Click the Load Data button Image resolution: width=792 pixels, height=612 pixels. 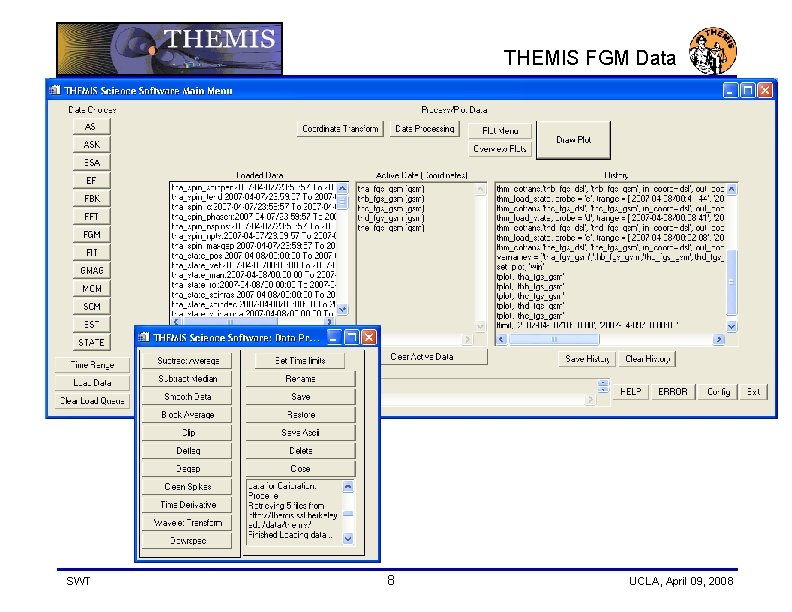coord(92,383)
